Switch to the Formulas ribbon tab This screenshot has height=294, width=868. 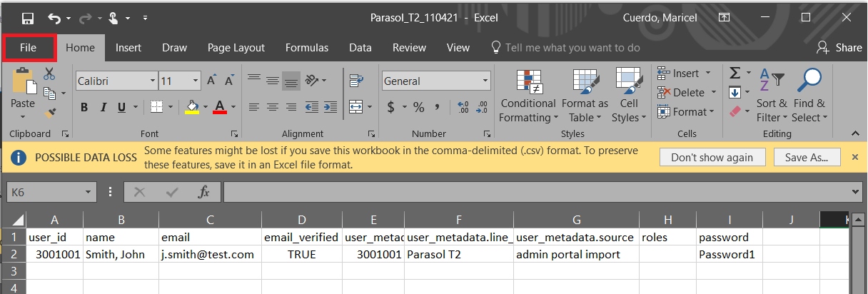306,48
